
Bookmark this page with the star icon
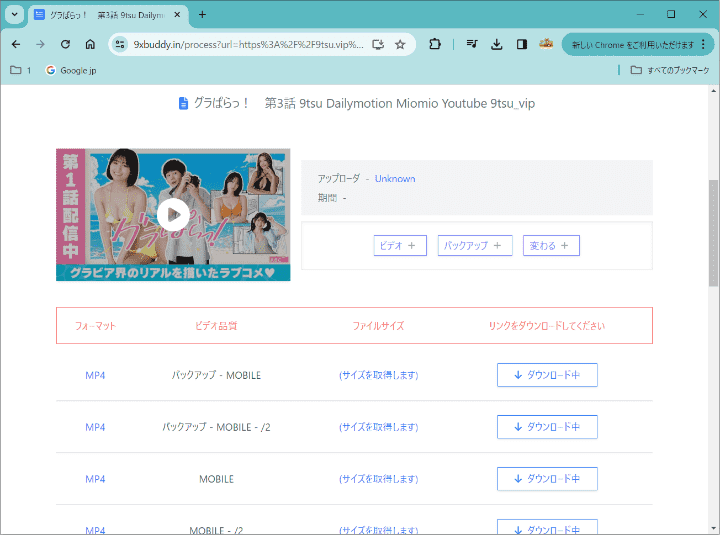tap(400, 44)
